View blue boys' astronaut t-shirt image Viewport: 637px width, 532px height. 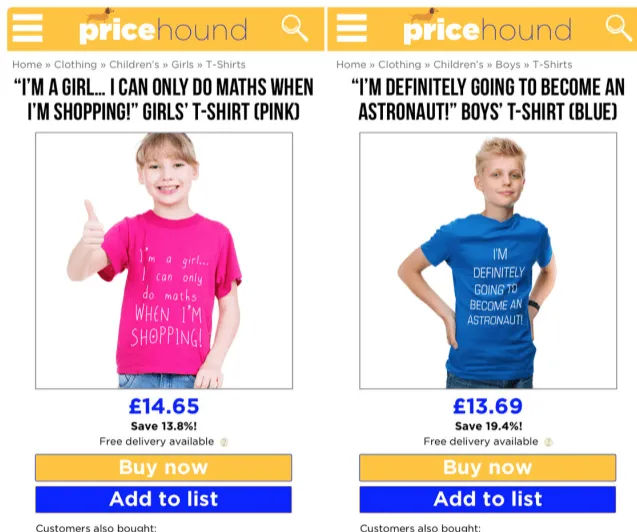pos(488,260)
